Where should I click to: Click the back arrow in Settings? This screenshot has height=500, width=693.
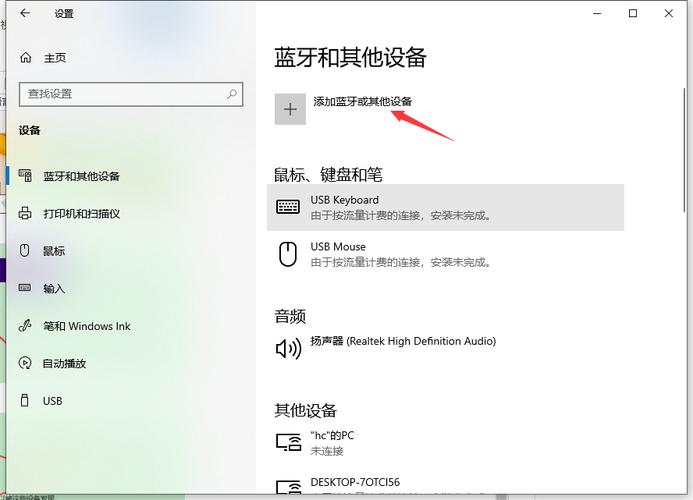tap(25, 13)
